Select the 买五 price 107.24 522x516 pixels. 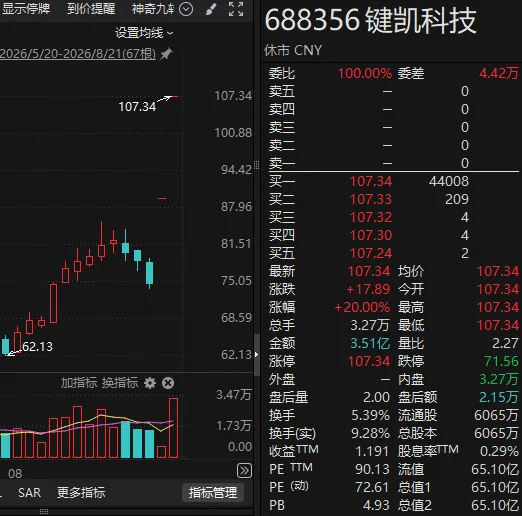tap(371, 253)
